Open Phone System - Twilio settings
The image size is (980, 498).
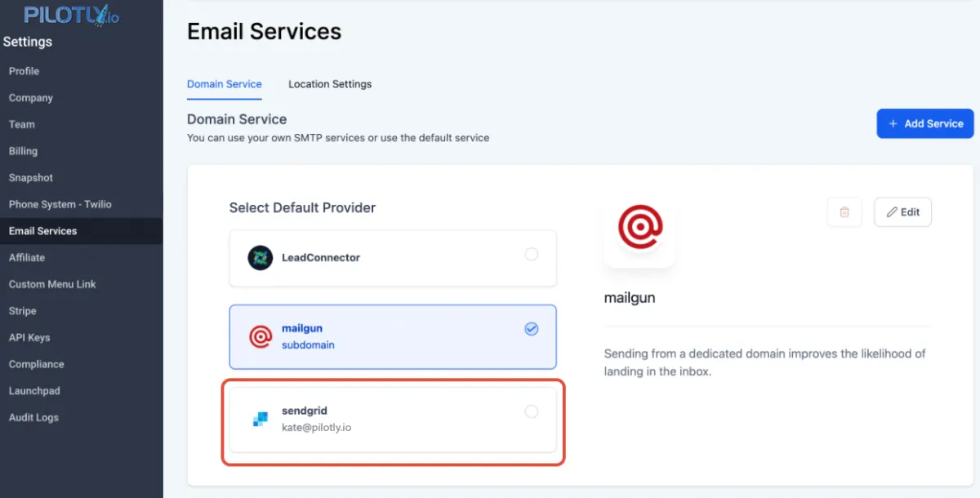(x=60, y=204)
